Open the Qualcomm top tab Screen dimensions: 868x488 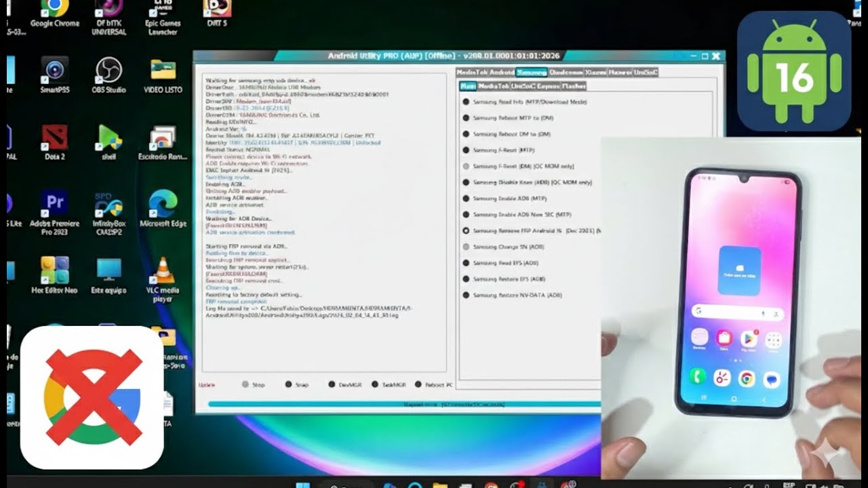point(566,72)
